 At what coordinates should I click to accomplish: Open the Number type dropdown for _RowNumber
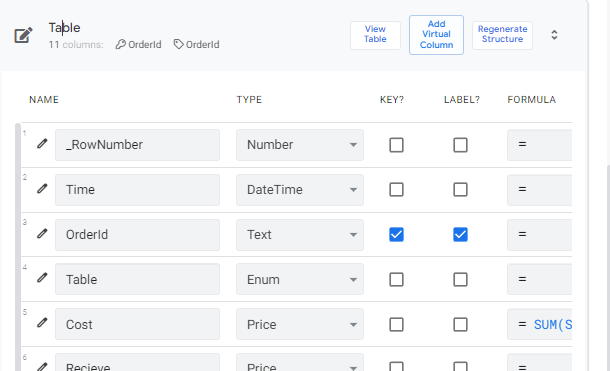point(300,145)
